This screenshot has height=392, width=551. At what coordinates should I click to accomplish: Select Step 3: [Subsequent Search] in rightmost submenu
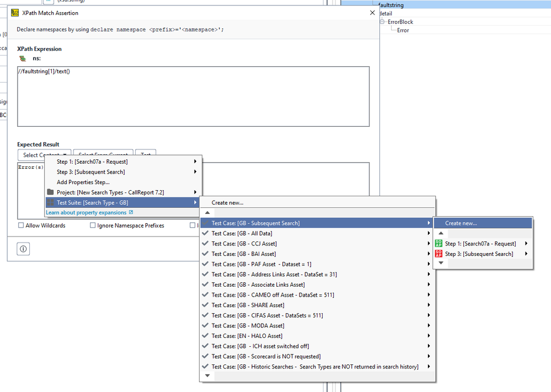[x=483, y=254]
